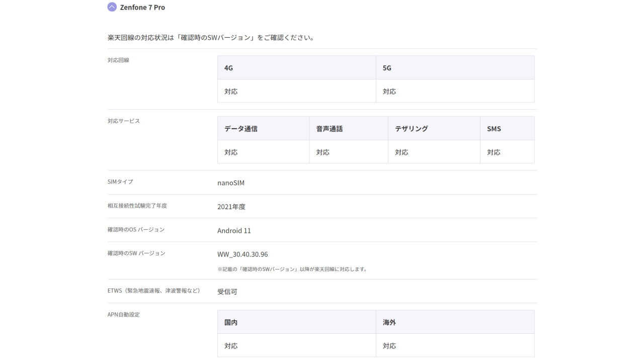Click the 音声通話 table header
The image size is (644, 362).
(329, 128)
